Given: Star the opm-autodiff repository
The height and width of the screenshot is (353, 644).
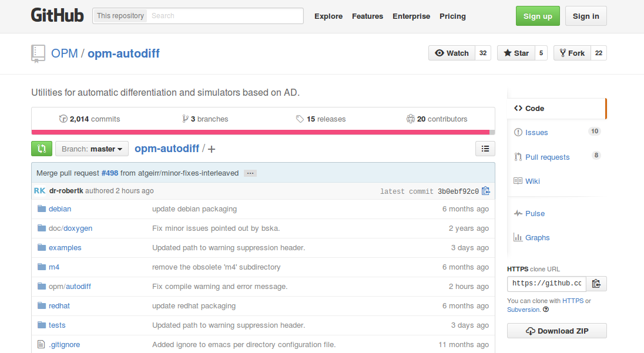Looking at the screenshot, I should (x=516, y=53).
